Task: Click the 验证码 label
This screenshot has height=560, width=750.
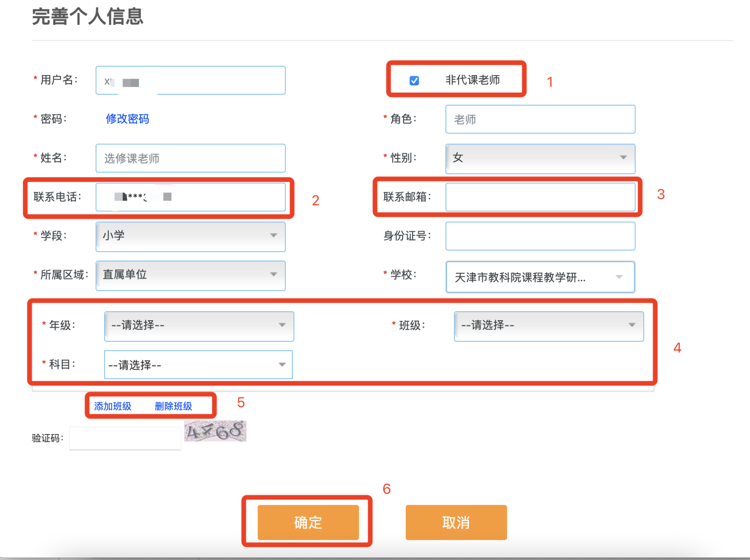Action: (x=48, y=438)
